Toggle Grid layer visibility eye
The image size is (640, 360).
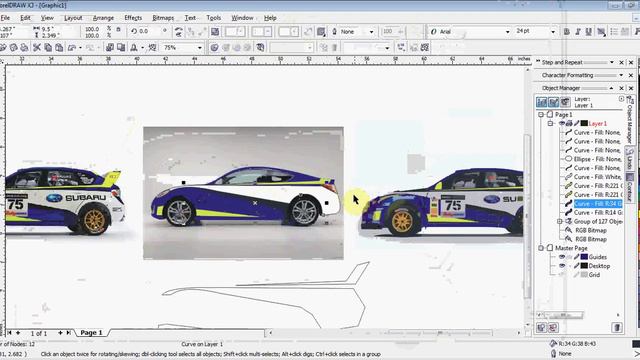[x=562, y=275]
